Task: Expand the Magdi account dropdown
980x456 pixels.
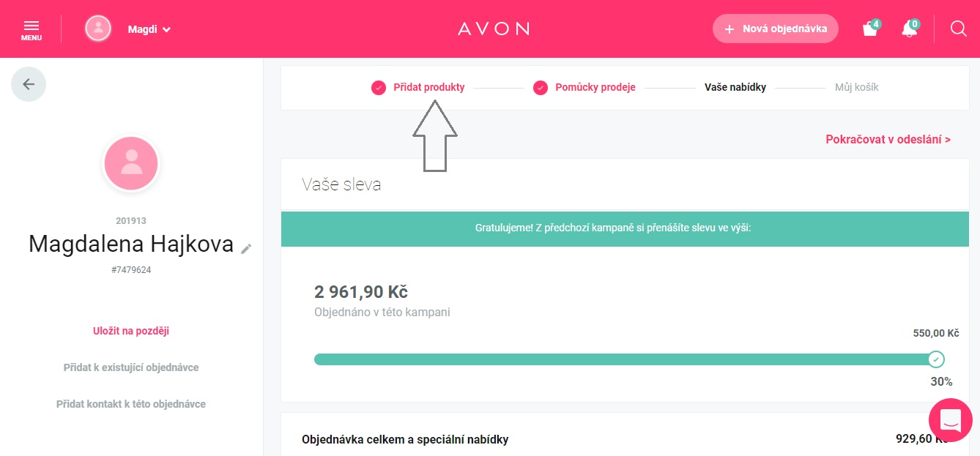Action: pyautogui.click(x=149, y=29)
